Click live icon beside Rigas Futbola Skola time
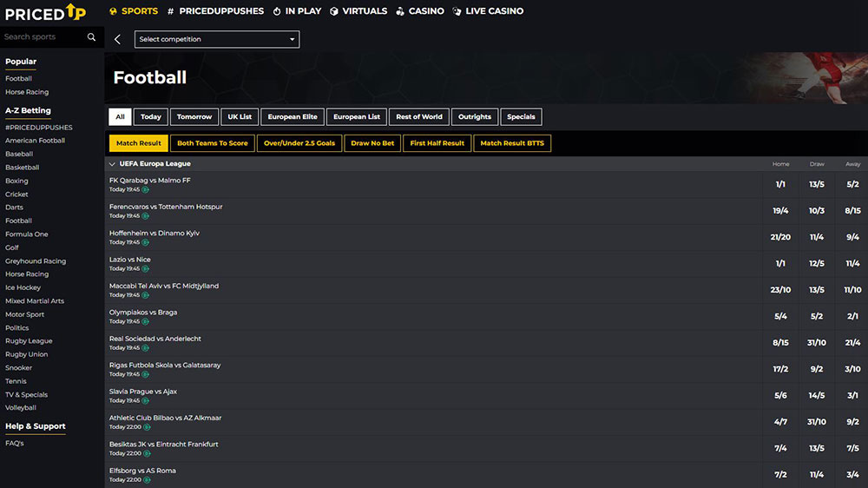Image resolution: width=868 pixels, height=488 pixels. click(145, 374)
